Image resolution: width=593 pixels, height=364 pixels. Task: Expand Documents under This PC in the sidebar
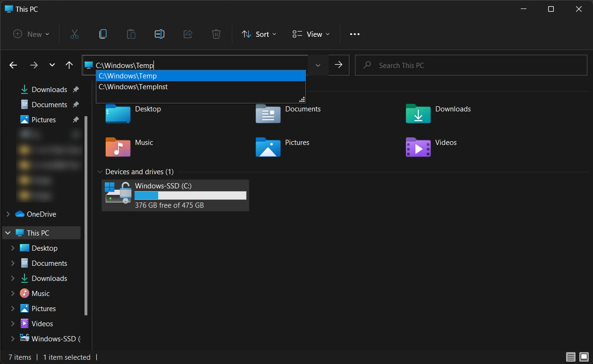[x=13, y=263]
